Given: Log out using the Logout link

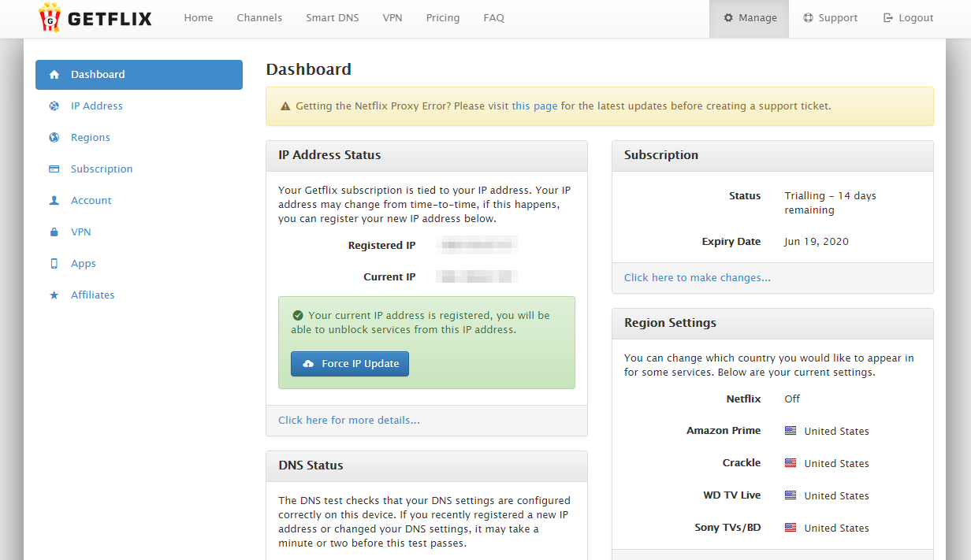Looking at the screenshot, I should pyautogui.click(x=908, y=18).
